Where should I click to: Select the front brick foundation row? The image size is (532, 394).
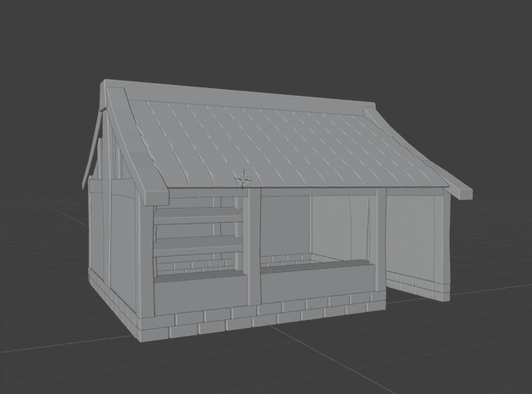pos(266,314)
